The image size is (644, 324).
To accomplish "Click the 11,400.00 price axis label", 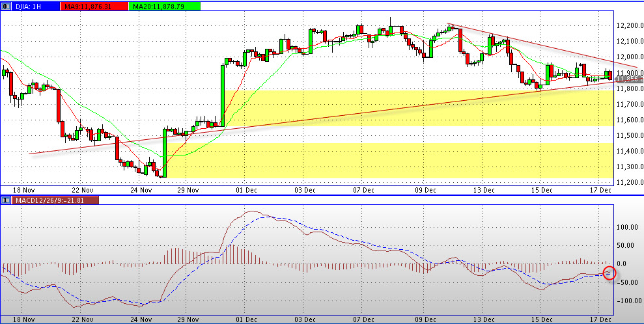I will click(x=629, y=150).
